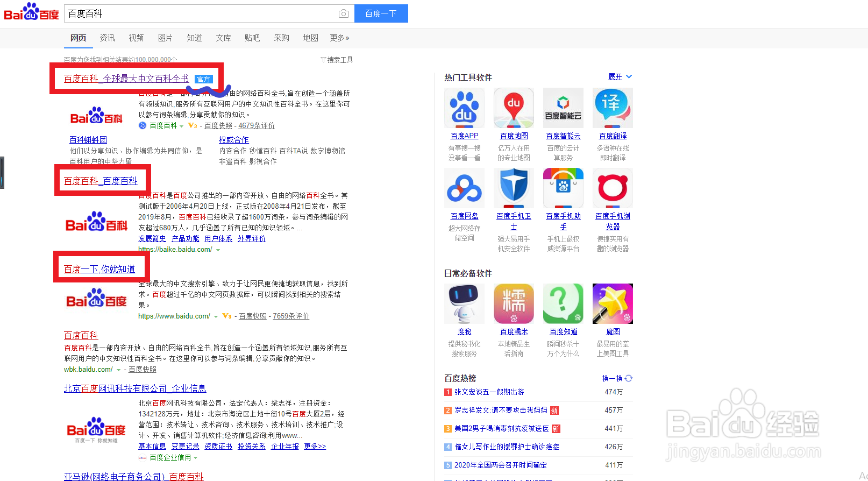Click the 百度一下 search button

tap(381, 13)
